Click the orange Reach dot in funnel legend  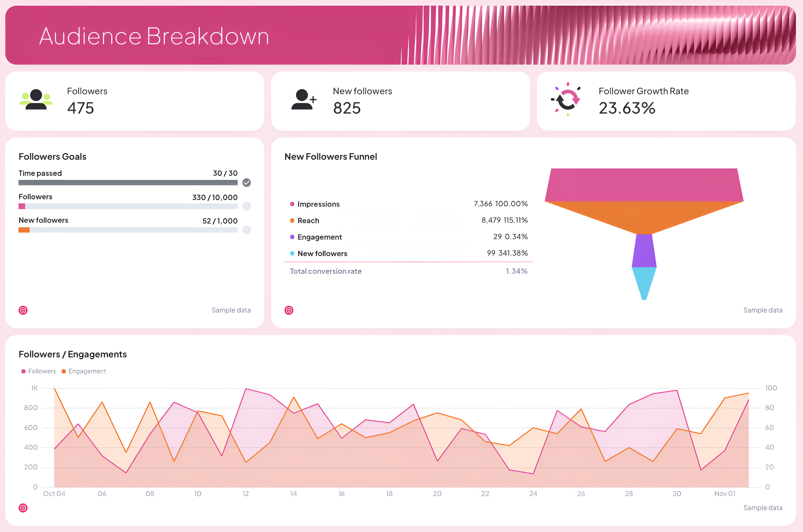(292, 220)
